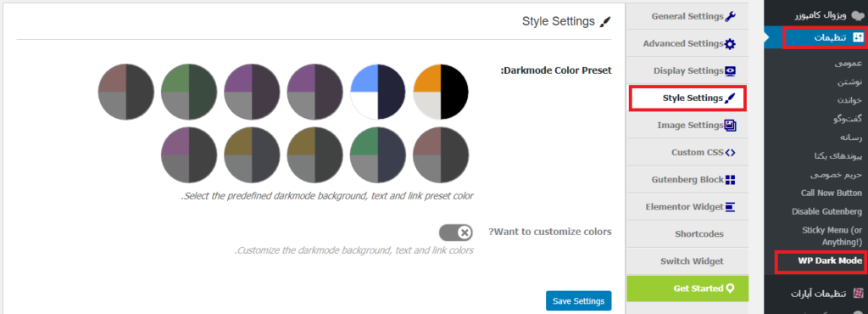Open WP Dark Mode in the sidebar
This screenshot has height=314, width=868.
[821, 261]
